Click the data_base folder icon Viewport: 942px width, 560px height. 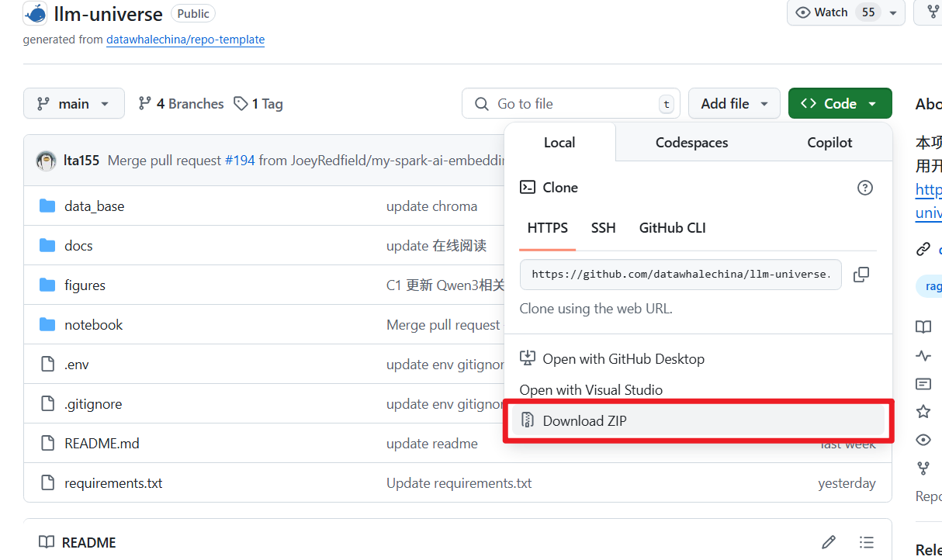coord(47,206)
